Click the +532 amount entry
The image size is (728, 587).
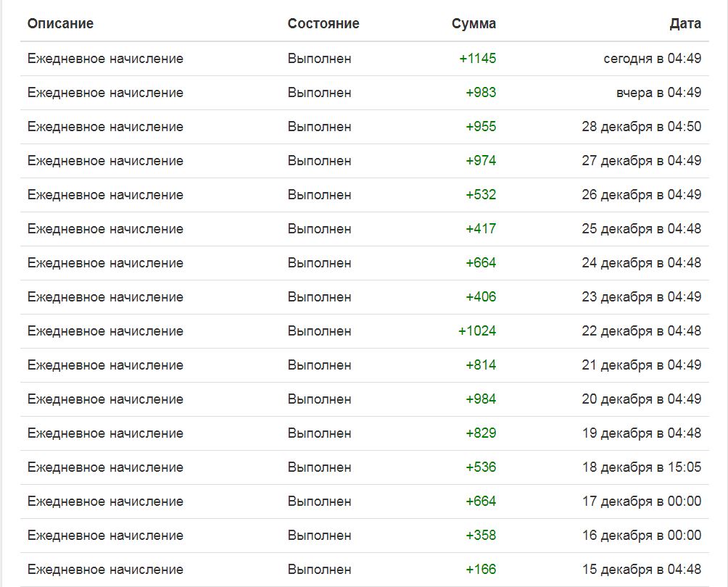481,195
